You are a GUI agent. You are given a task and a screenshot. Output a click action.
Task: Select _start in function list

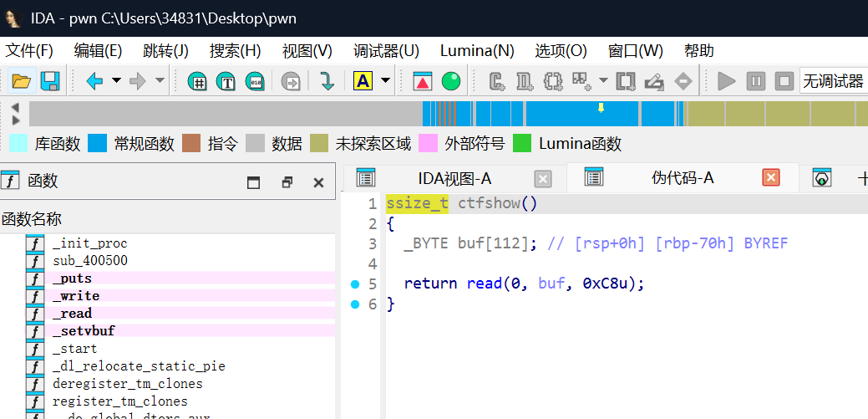(74, 349)
